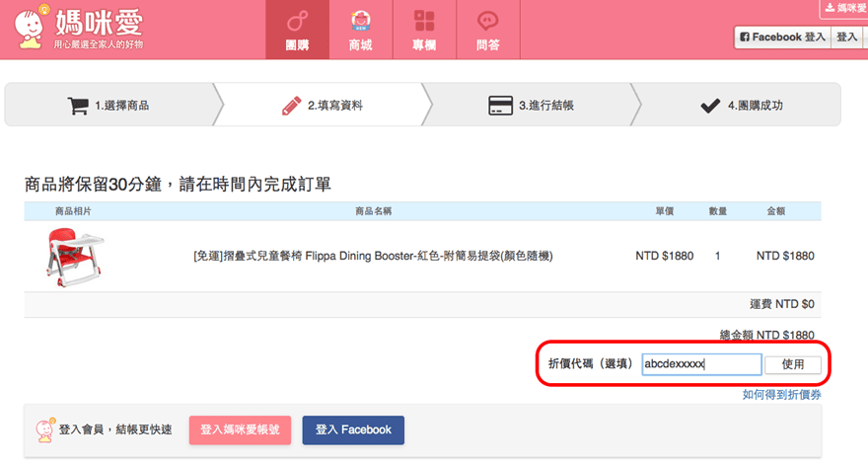Click the 登入 button beside Facebook login
The height and width of the screenshot is (466, 868).
pos(847,37)
